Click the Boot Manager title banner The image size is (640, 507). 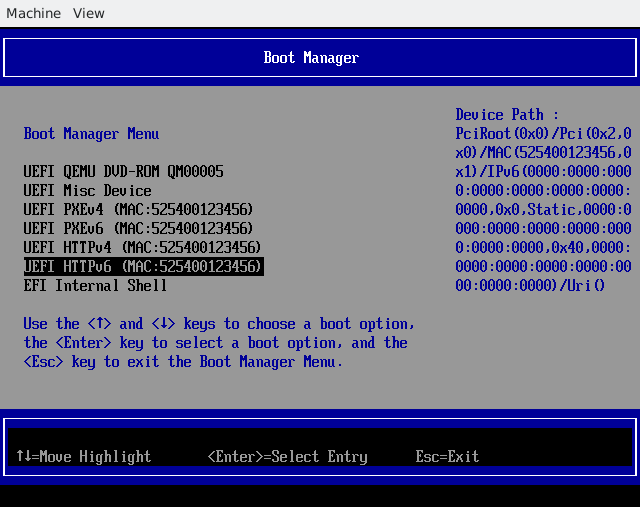click(311, 58)
